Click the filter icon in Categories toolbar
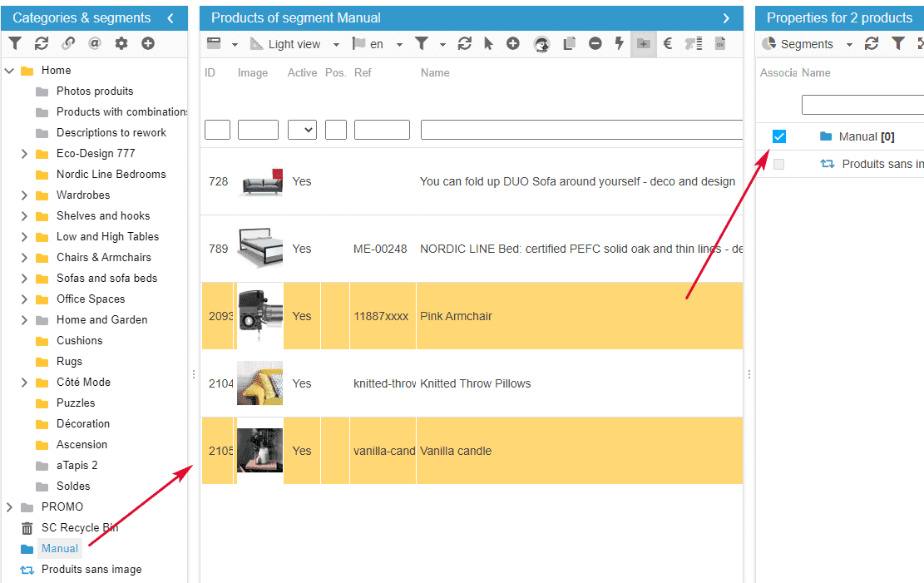 15,43
